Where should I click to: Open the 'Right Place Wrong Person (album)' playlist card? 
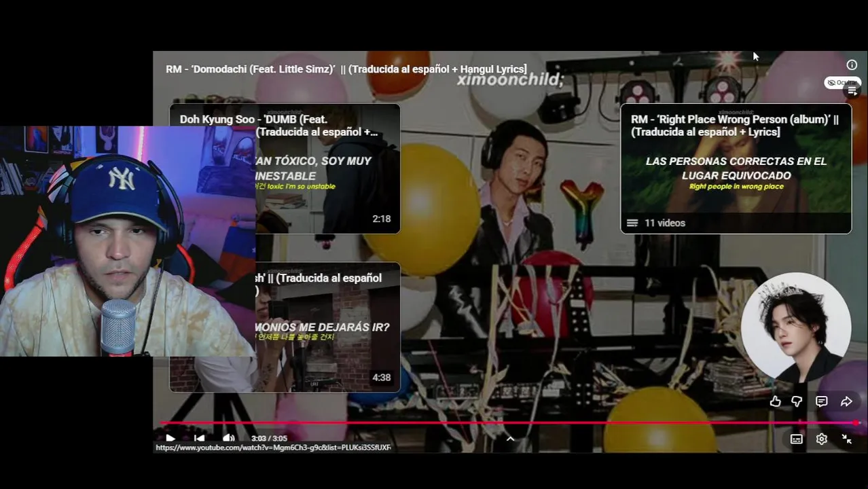coord(736,169)
